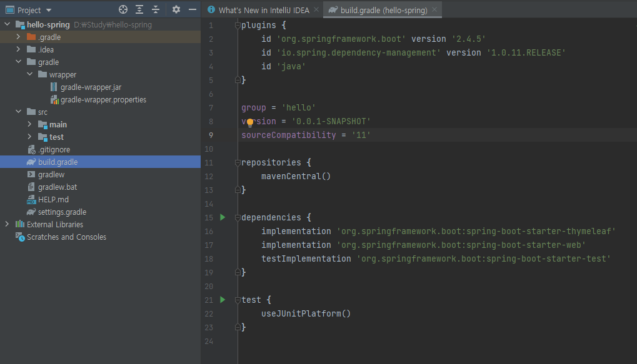Click the sourceCompatibility text in editor
The width and height of the screenshot is (637, 364).
[x=288, y=135]
